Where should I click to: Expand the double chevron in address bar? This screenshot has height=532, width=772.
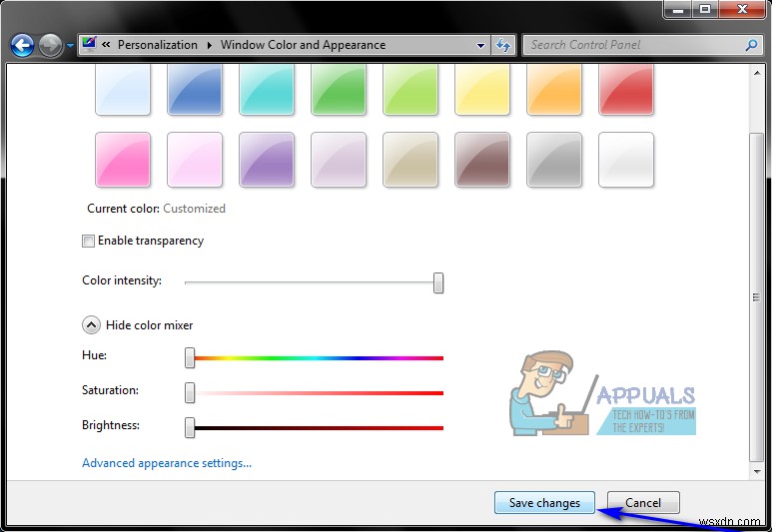tap(106, 45)
